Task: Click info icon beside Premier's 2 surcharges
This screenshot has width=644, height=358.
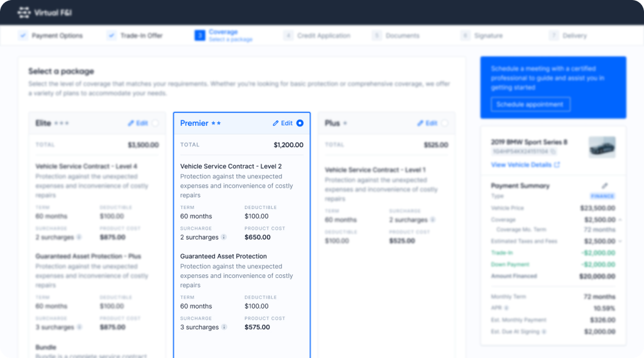Action: (224, 238)
